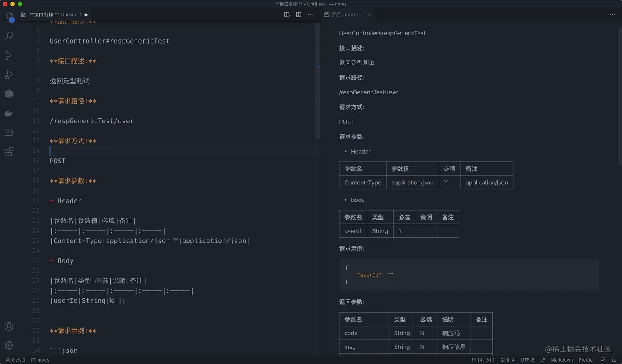Click the - Body line in editor
The image size is (622, 364).
[x=61, y=261]
